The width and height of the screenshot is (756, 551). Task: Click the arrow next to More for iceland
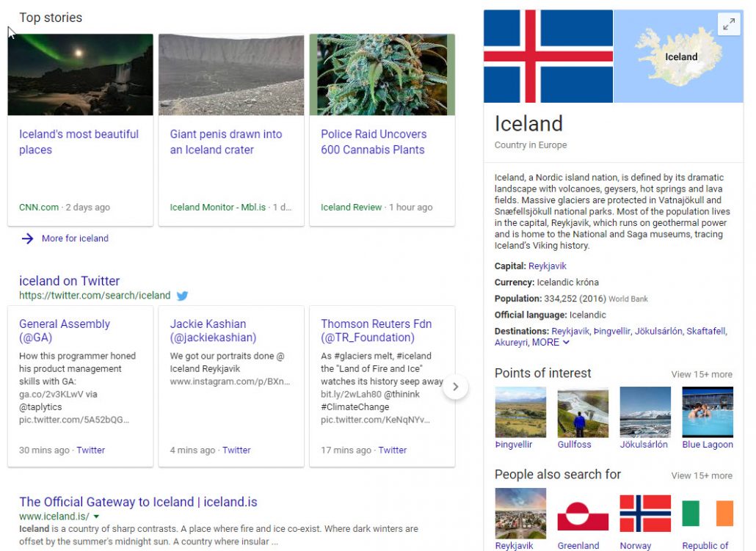point(27,238)
